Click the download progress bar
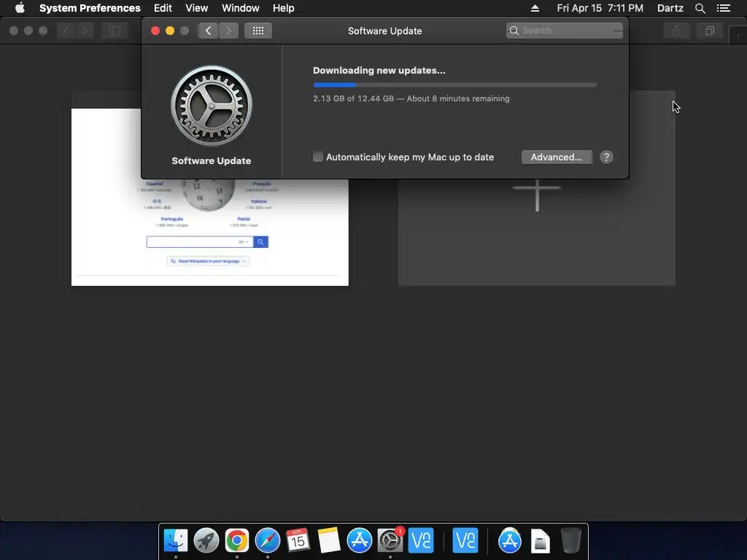 (454, 85)
